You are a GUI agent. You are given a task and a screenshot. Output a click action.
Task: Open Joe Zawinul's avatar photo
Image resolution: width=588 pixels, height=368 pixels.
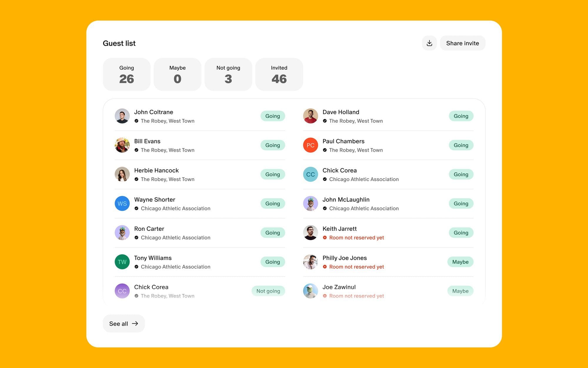coord(310,291)
